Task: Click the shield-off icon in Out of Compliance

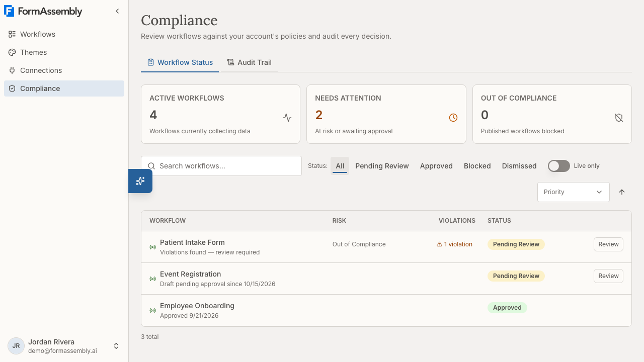Action: (619, 118)
